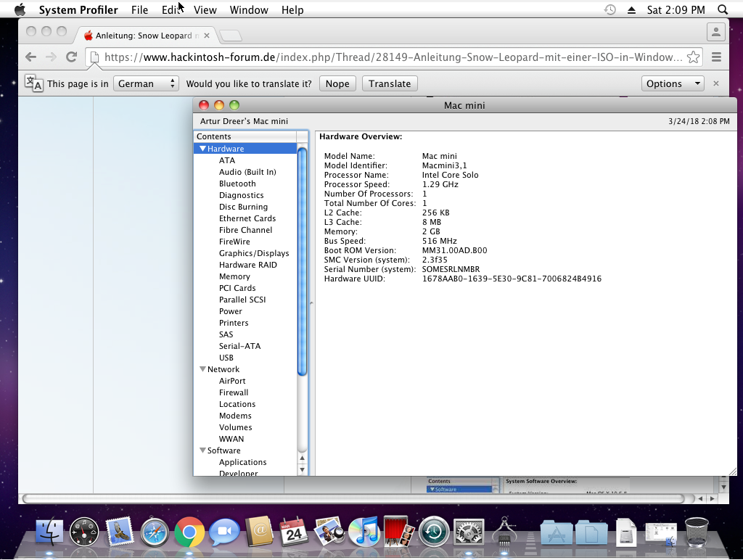Select Graphics/Displays in the Contents list
This screenshot has height=560, width=743.
pyautogui.click(x=254, y=253)
